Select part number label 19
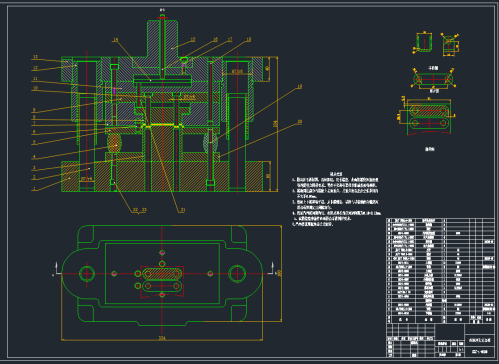This screenshot has width=499, height=364. point(299,87)
